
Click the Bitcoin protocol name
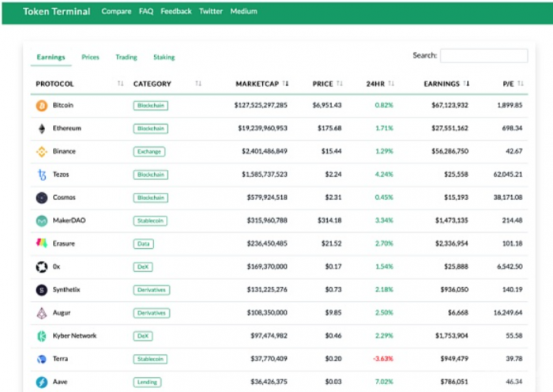click(63, 105)
